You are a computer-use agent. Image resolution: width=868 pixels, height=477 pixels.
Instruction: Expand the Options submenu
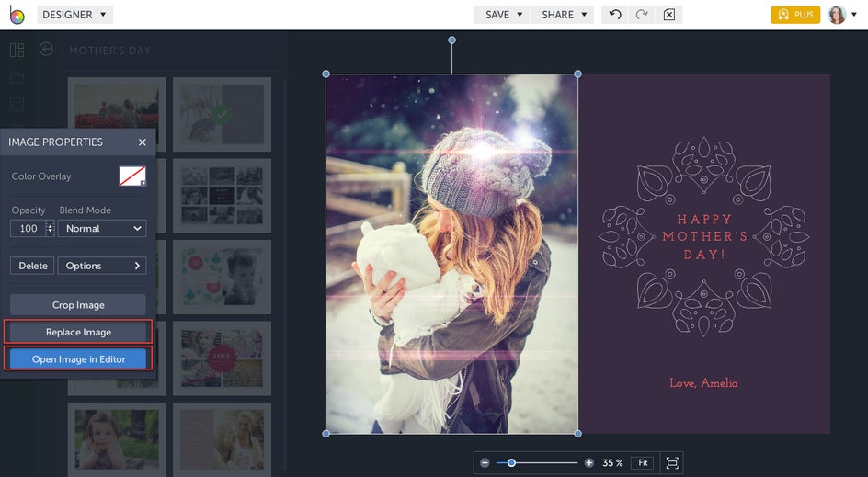tap(102, 266)
